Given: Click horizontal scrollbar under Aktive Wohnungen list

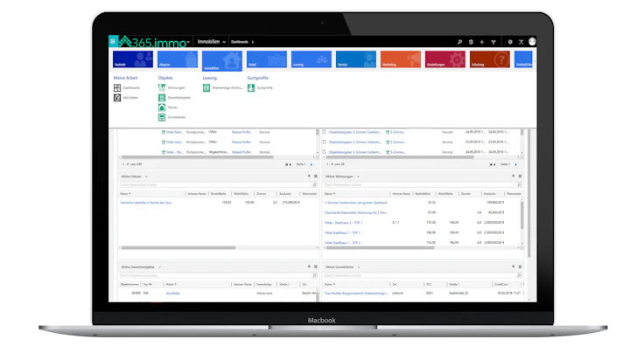Looking at the screenshot, I should coord(380,247).
